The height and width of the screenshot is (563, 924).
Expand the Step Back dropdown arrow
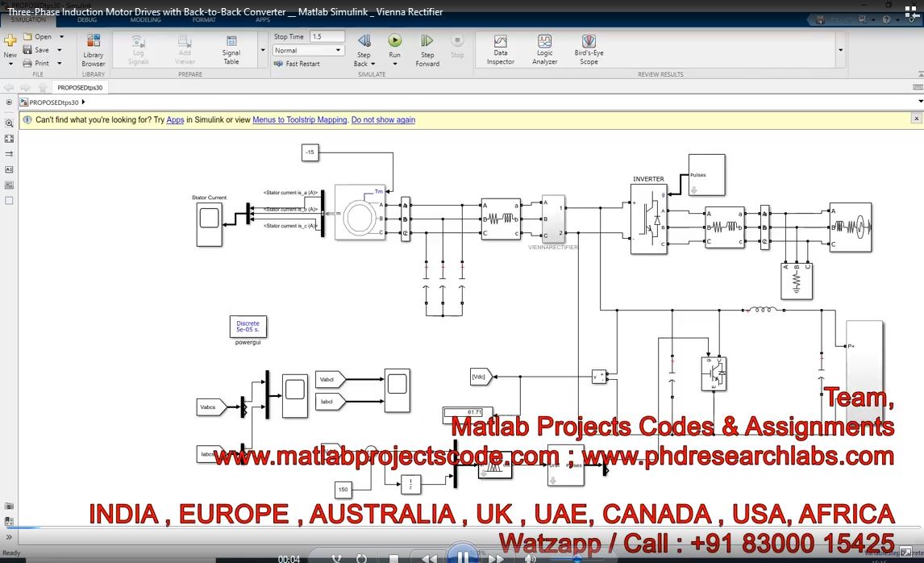373,64
